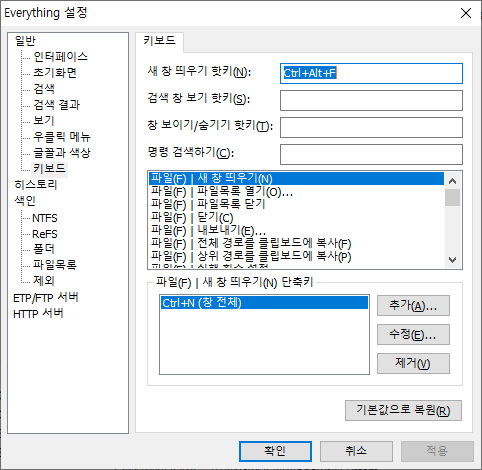Cancel with the 취소 button
482x470 pixels.
click(356, 451)
